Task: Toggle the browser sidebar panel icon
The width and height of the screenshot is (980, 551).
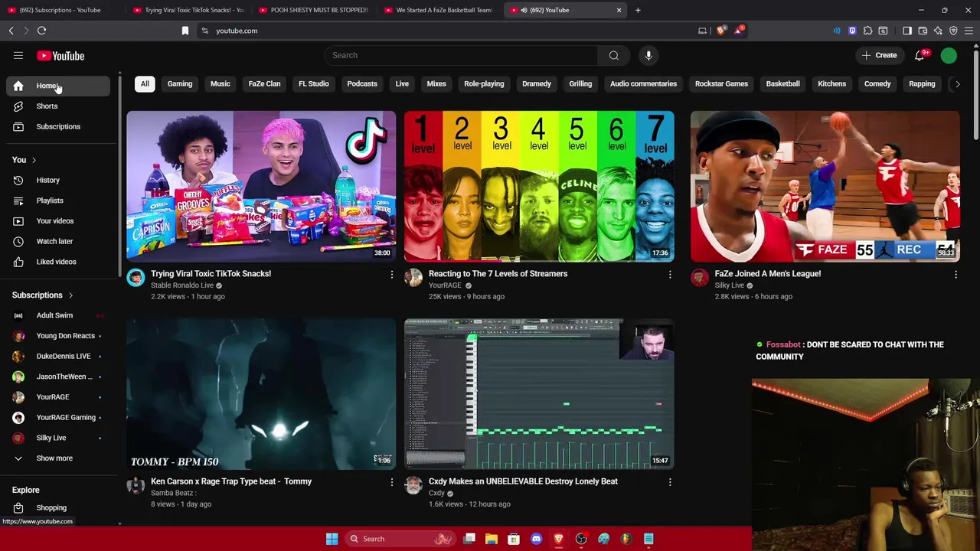Action: [x=907, y=31]
